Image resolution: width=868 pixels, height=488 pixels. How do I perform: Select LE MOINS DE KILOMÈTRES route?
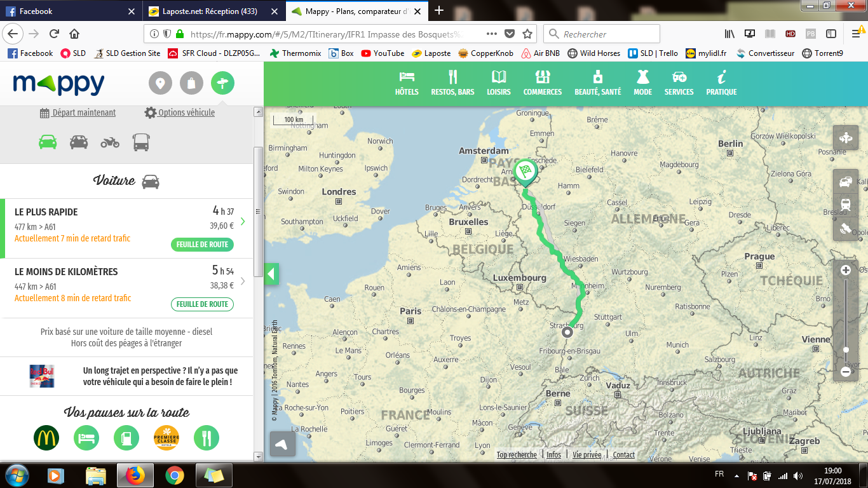126,288
